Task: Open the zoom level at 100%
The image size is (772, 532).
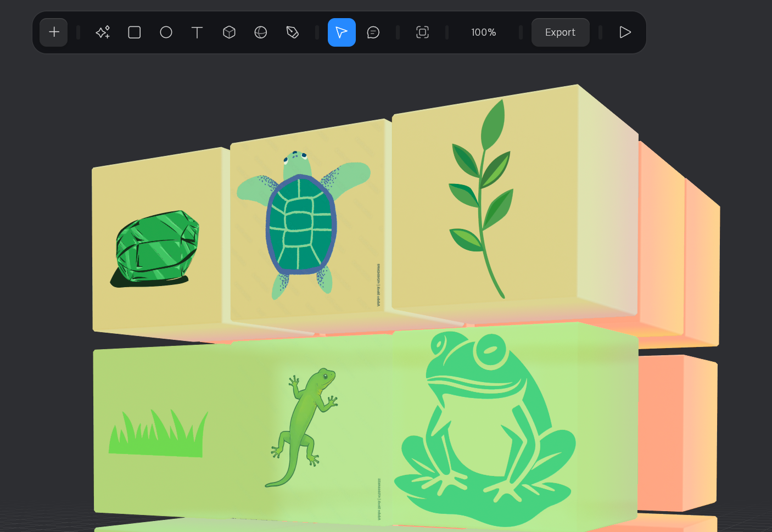Action: (483, 32)
